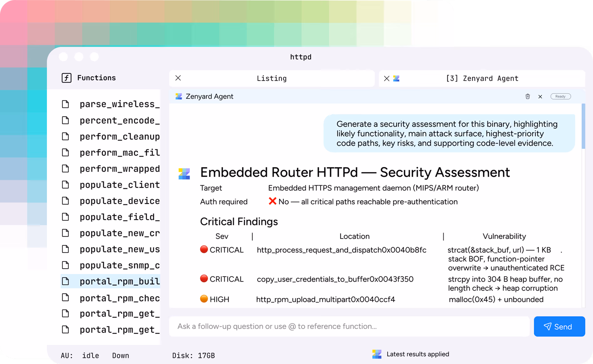This screenshot has height=364, width=593.
Task: Close the Zenyard Agent panel with its X
Action: point(540,96)
